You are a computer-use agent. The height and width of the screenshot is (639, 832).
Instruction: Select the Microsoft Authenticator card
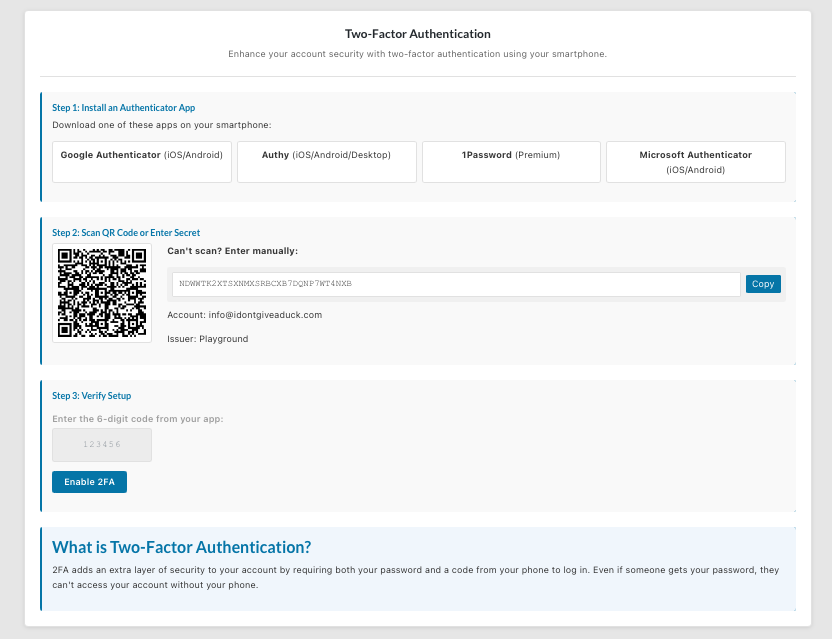[695, 161]
